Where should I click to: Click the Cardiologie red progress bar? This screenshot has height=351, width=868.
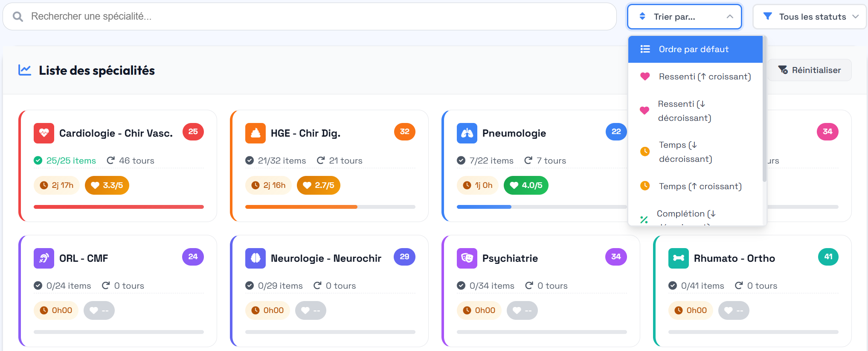[x=119, y=207]
